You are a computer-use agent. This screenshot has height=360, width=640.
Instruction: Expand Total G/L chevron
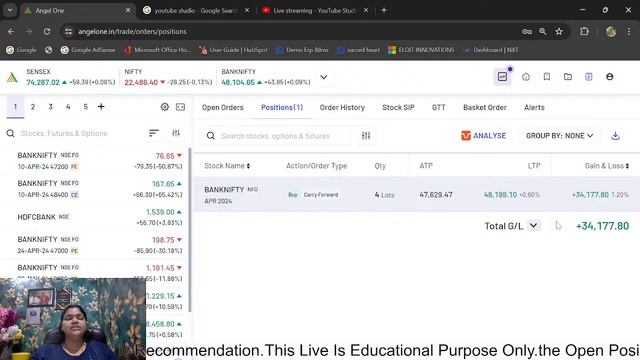point(533,225)
